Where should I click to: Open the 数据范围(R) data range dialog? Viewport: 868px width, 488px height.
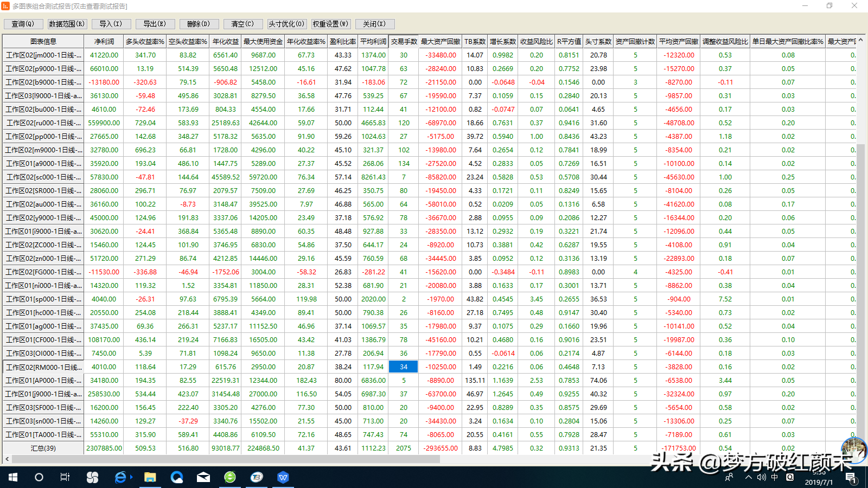point(67,24)
